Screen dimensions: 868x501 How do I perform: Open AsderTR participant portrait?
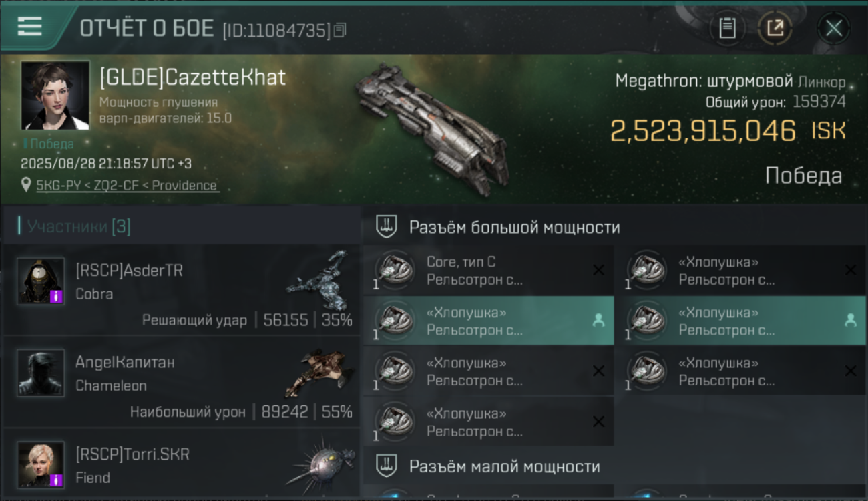click(x=41, y=281)
